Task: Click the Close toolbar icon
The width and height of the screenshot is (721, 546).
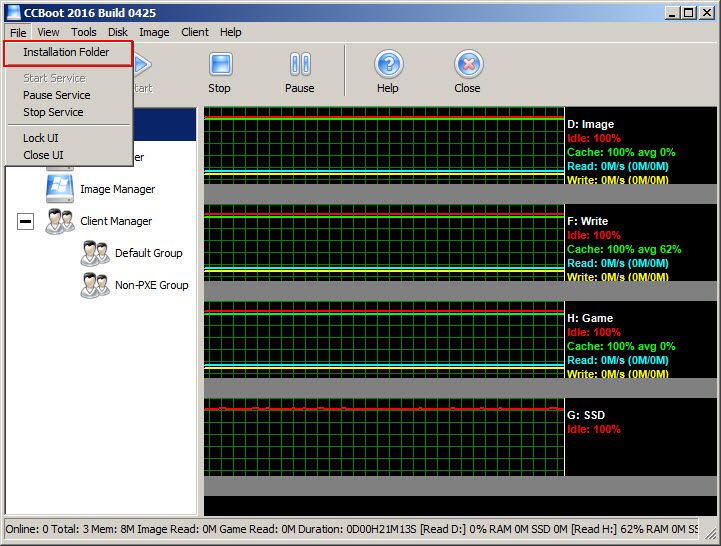Action: coord(469,63)
